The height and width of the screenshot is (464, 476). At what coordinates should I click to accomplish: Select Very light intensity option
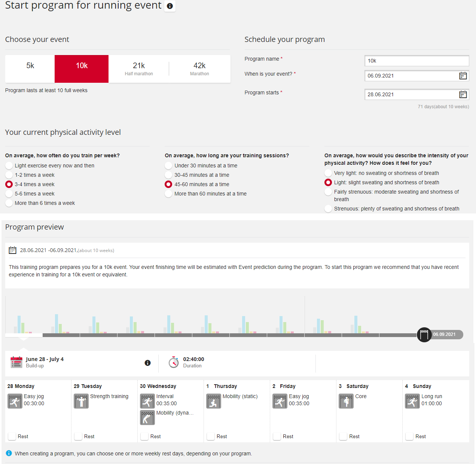[x=328, y=173]
